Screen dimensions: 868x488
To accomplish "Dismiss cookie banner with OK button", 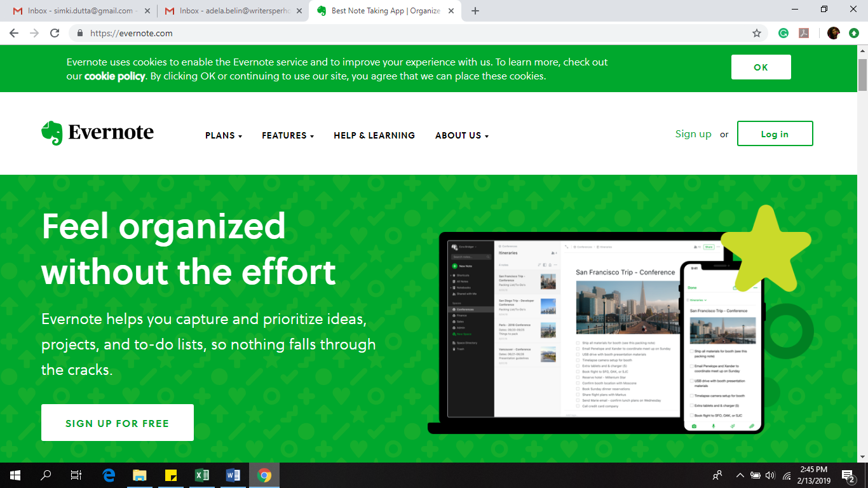I will pos(761,67).
